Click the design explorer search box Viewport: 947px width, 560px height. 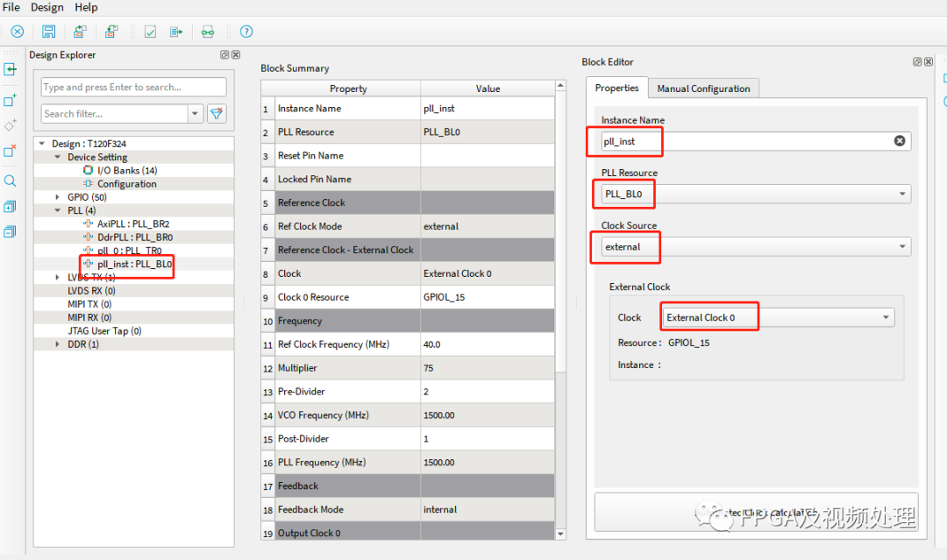tap(133, 87)
